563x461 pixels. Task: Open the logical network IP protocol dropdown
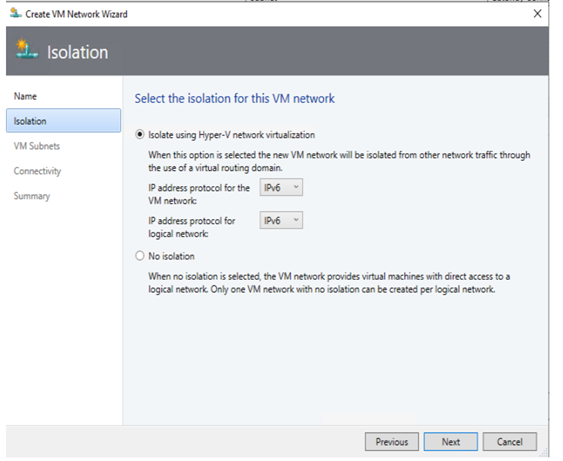click(281, 220)
